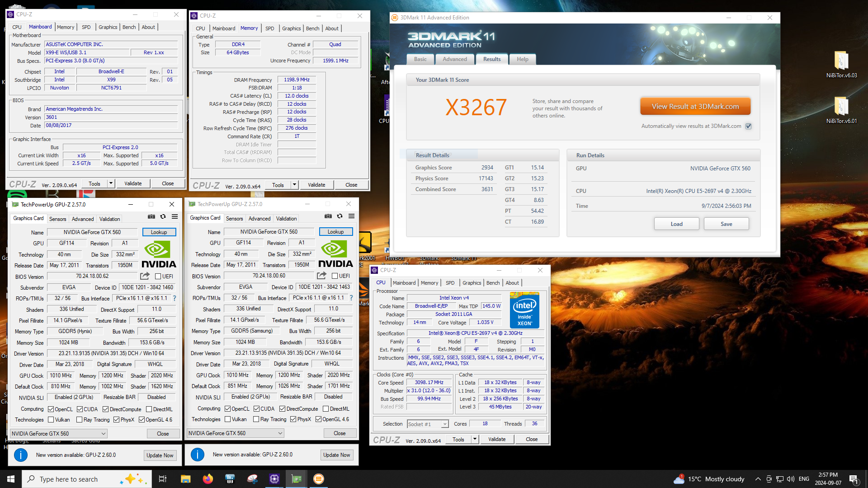Viewport: 868px width, 488px height.
Task: Open the Help tab in 3DMark 11
Action: coord(523,59)
